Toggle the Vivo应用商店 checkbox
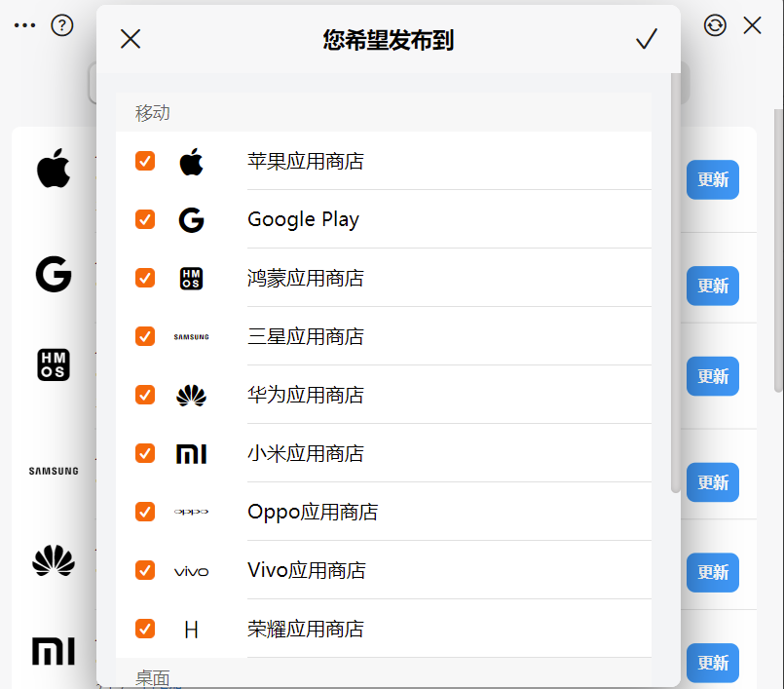 click(145, 570)
